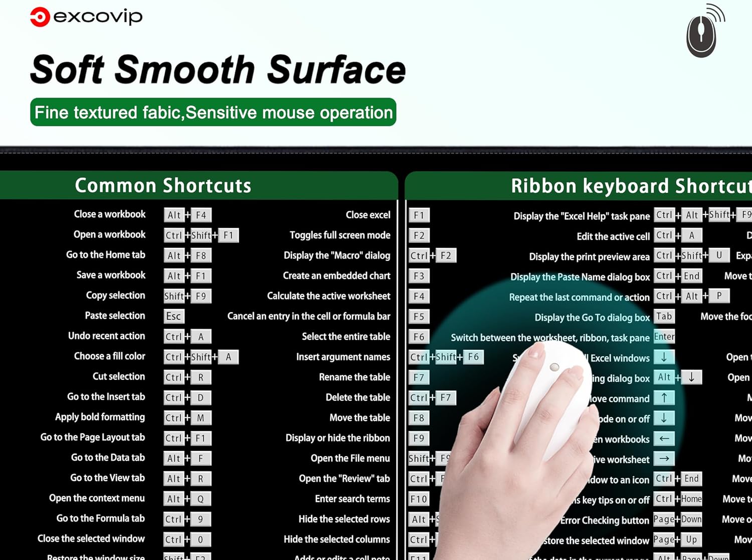Click 'Rename the table' label
The height and width of the screenshot is (560, 752).
tap(354, 377)
